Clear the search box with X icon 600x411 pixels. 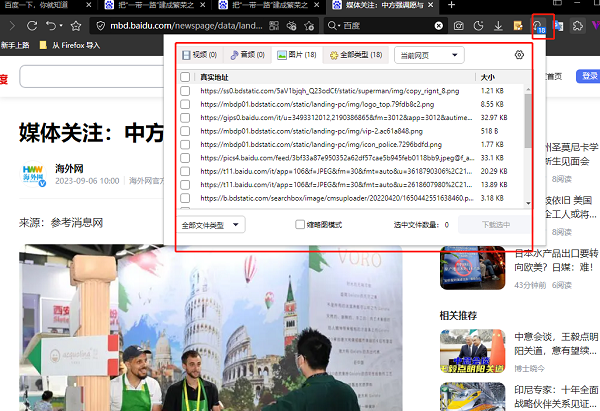tap(439, 26)
